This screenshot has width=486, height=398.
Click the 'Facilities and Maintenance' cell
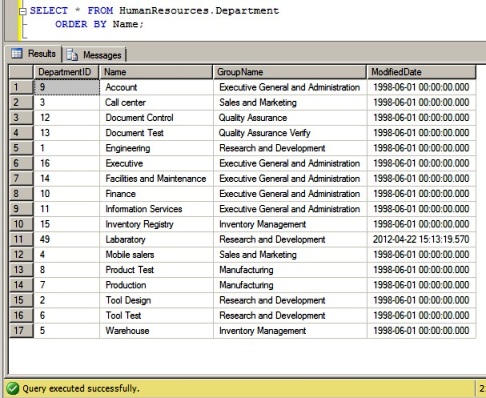tap(156, 179)
